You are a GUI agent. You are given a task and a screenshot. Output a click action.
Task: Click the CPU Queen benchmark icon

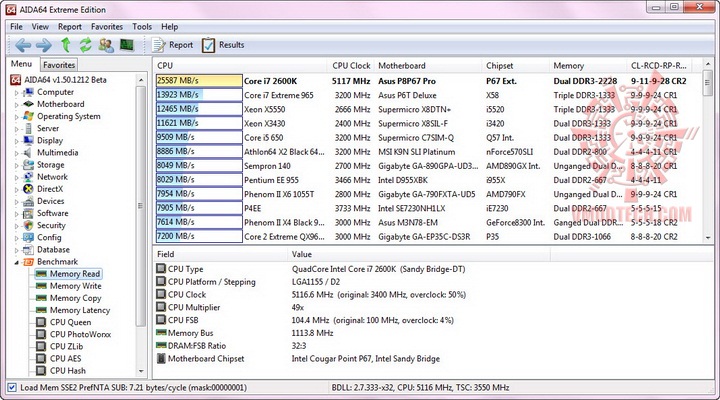point(41,322)
